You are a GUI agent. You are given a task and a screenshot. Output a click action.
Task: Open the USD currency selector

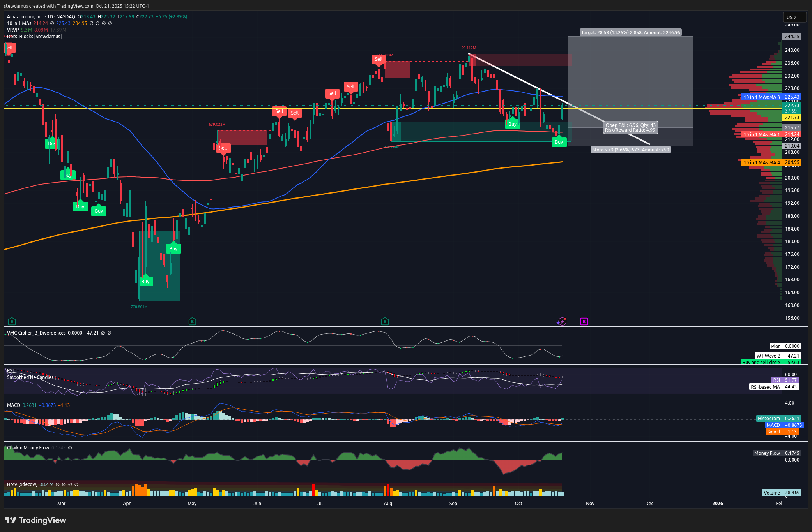pyautogui.click(x=794, y=17)
